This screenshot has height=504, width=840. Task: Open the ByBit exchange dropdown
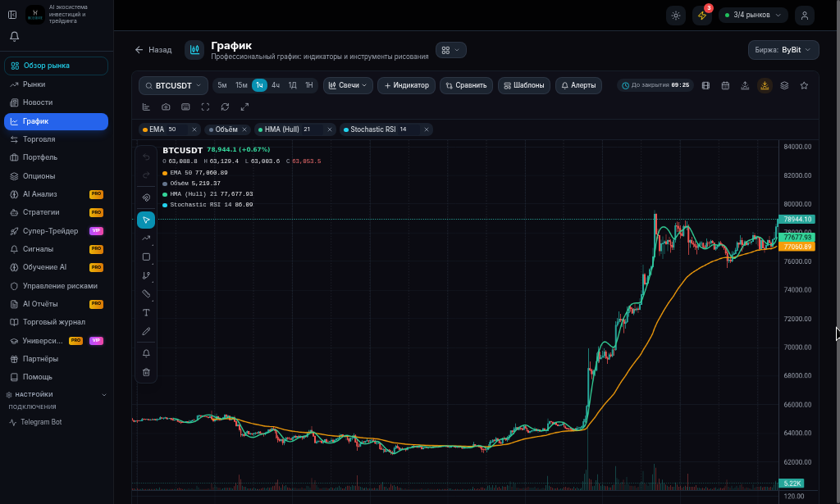783,50
